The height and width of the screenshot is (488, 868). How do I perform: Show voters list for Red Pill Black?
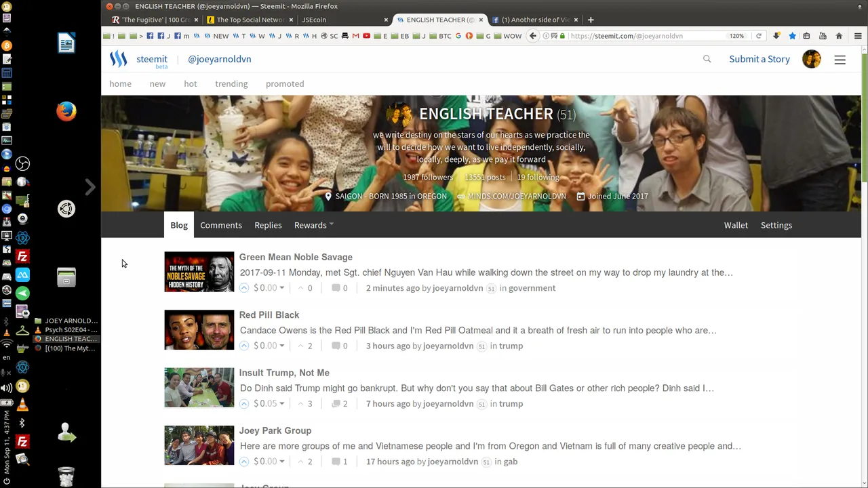(x=305, y=346)
